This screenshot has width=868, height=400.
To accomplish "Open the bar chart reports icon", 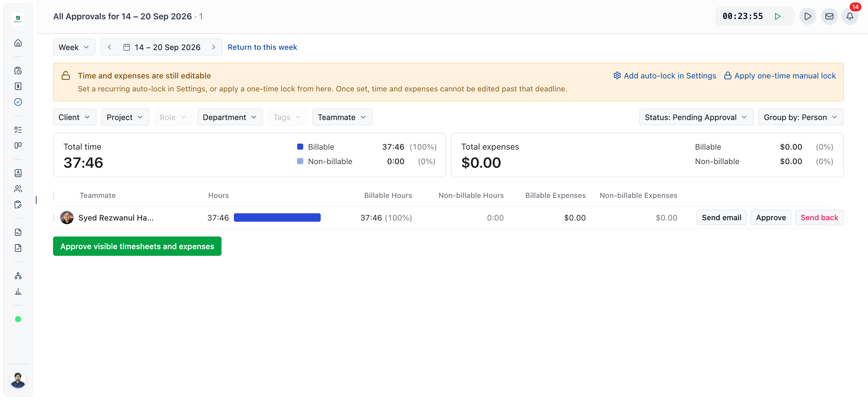I will pos(18,291).
